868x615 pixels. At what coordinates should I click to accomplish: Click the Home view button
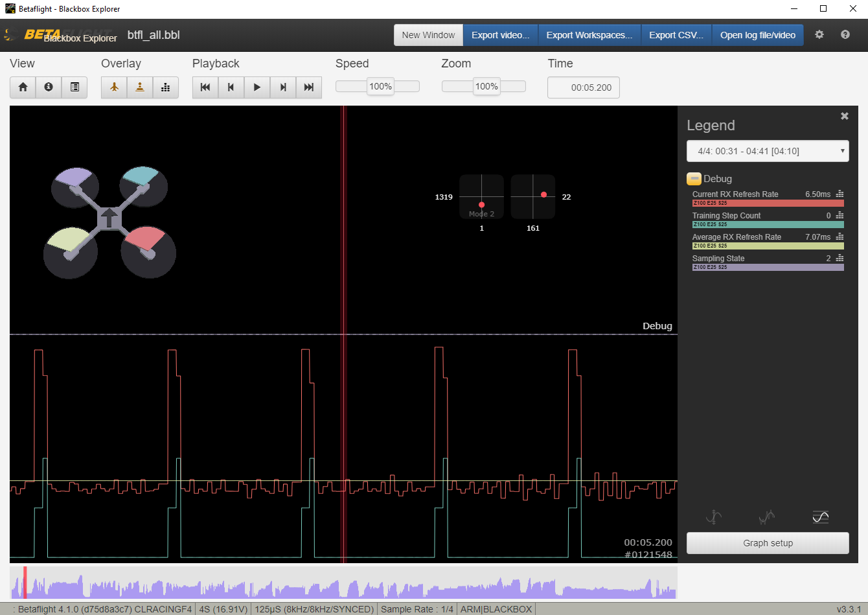coord(23,87)
